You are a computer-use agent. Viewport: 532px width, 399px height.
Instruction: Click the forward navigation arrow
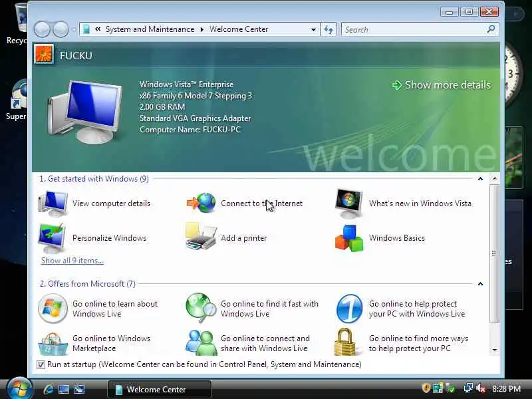click(61, 29)
